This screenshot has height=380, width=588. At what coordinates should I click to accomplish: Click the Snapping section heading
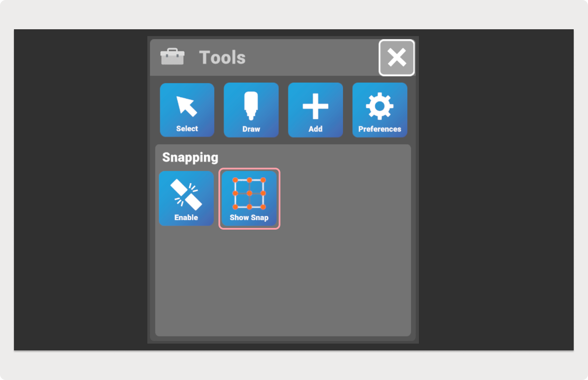click(x=190, y=158)
